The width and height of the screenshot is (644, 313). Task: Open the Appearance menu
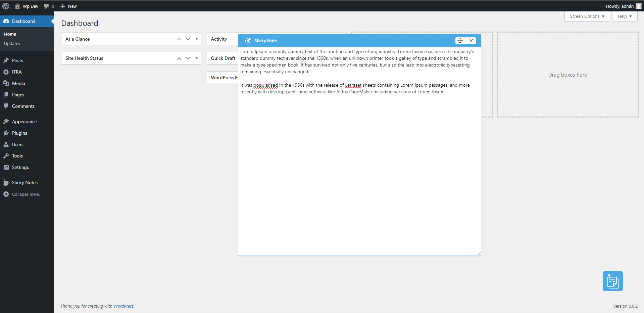[24, 122]
